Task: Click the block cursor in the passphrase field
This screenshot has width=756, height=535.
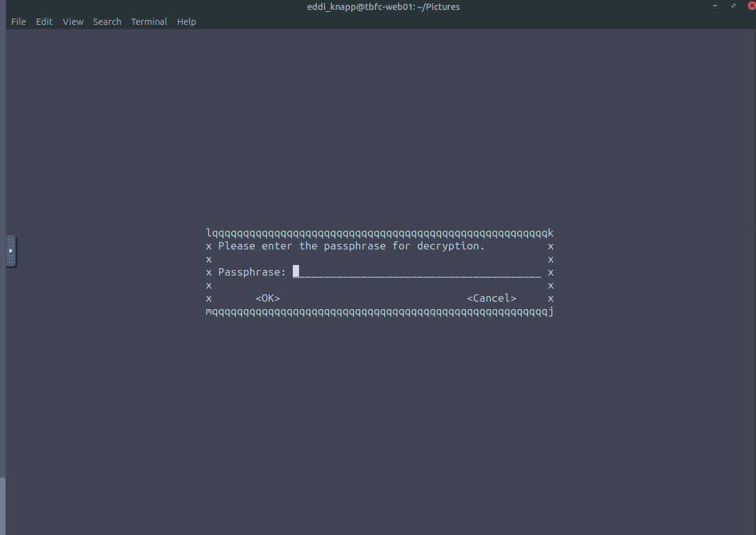Action: coord(297,271)
